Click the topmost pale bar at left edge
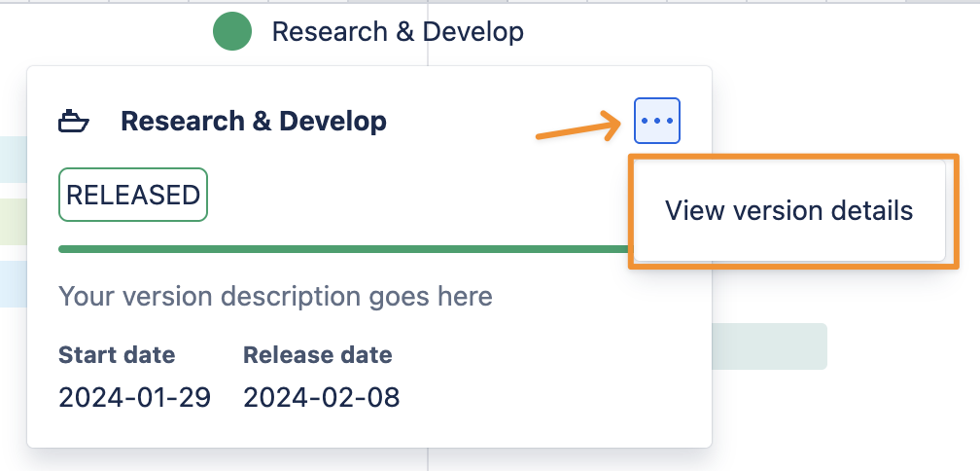 13,160
